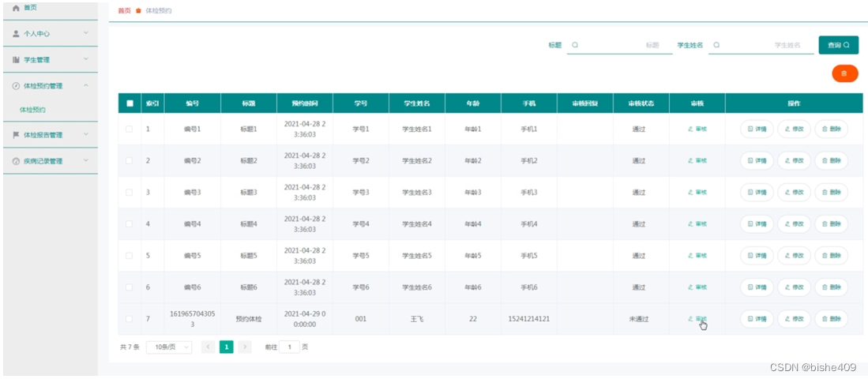Select the 体检预约 submenu item
This screenshot has width=868, height=379.
(32, 110)
